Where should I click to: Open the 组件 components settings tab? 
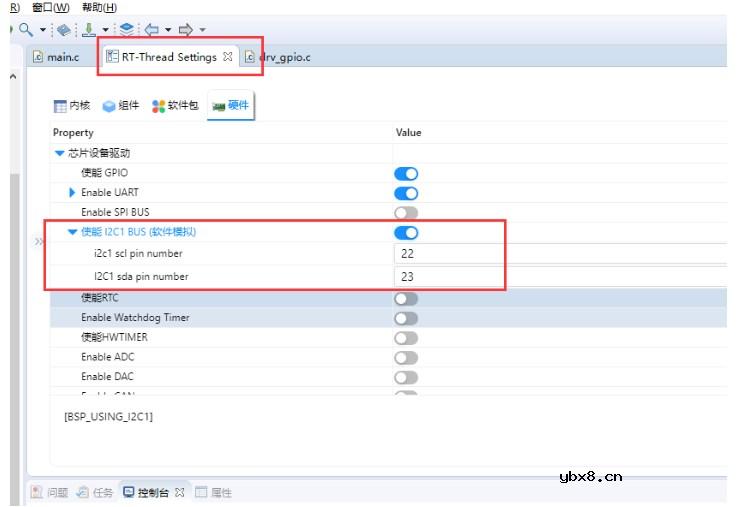tap(121, 105)
